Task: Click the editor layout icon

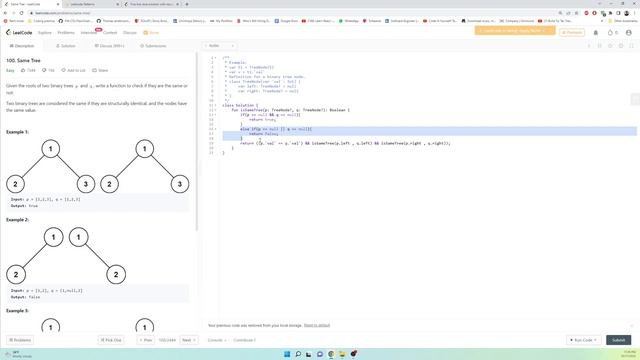Action: [600, 46]
